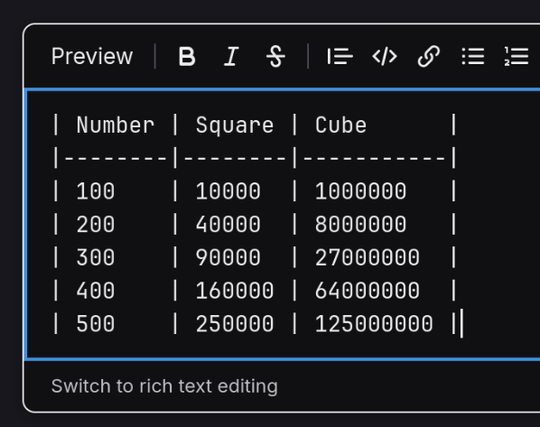Insert code formatting
Image resolution: width=540 pixels, height=427 pixels.
[x=384, y=56]
